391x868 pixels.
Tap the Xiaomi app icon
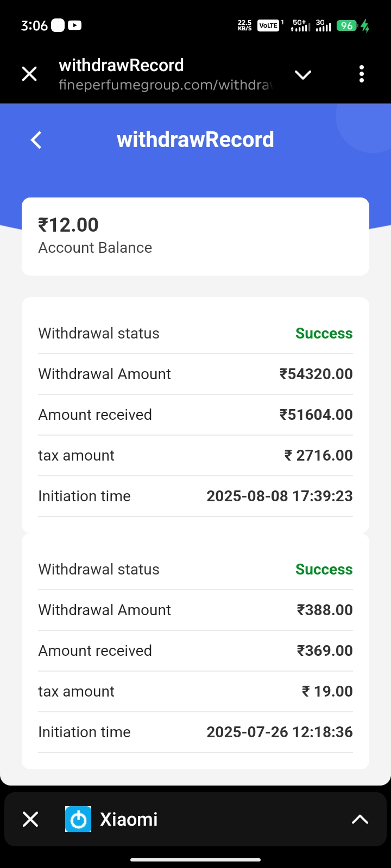(x=78, y=819)
